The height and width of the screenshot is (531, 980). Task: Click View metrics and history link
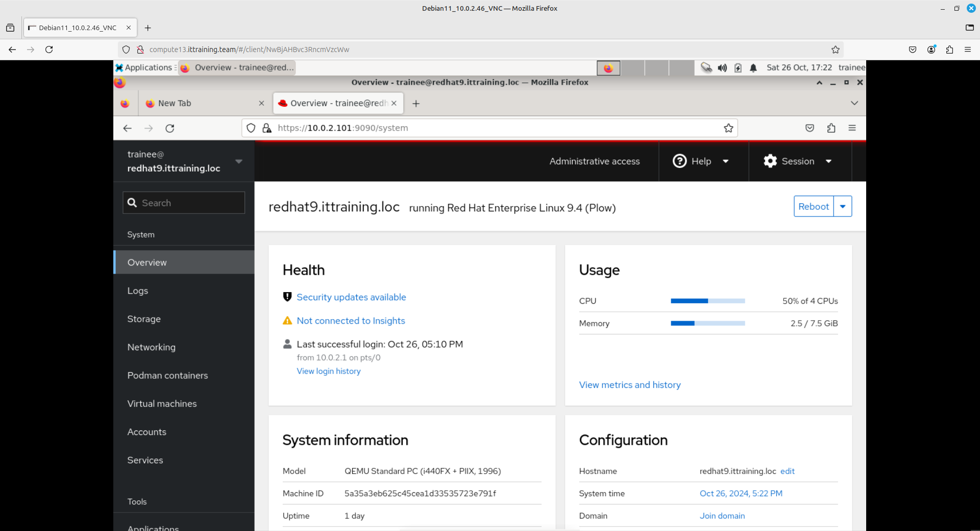630,385
